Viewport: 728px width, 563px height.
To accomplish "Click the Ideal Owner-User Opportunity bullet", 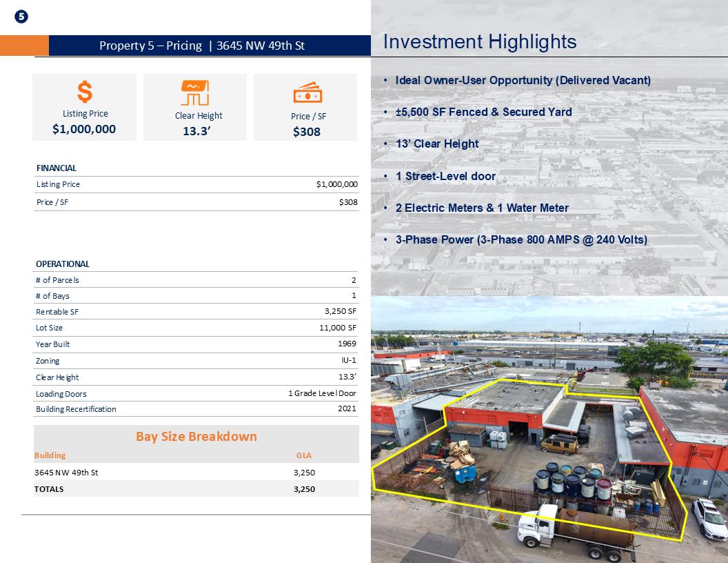I will click(523, 80).
